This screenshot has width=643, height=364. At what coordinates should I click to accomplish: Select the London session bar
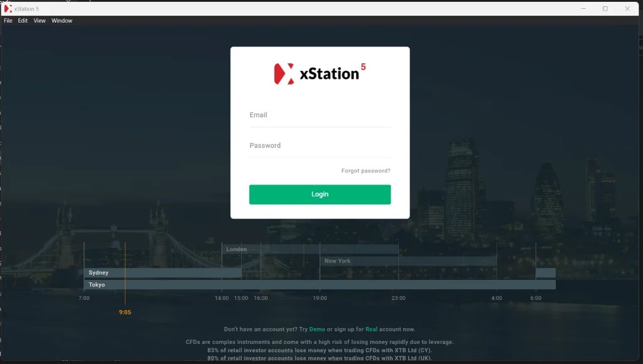pyautogui.click(x=310, y=249)
